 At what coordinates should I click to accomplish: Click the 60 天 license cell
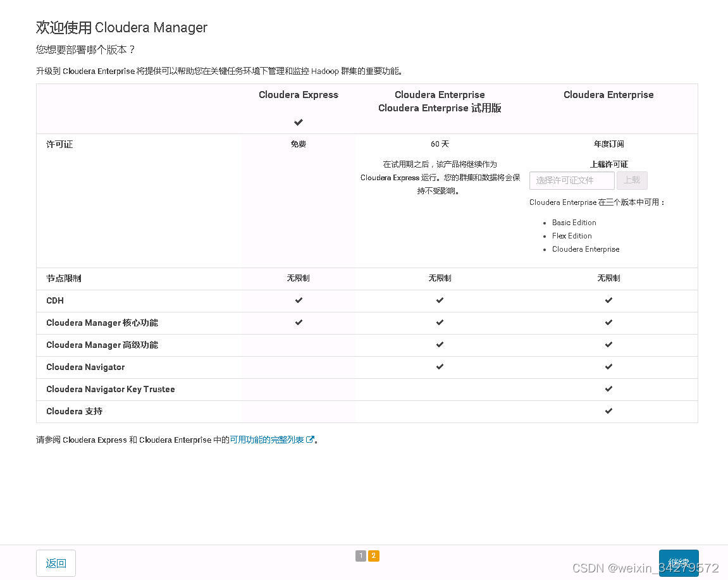click(440, 144)
